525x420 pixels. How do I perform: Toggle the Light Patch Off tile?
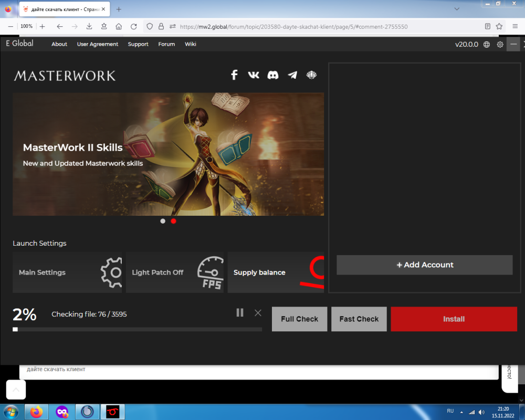tap(174, 272)
